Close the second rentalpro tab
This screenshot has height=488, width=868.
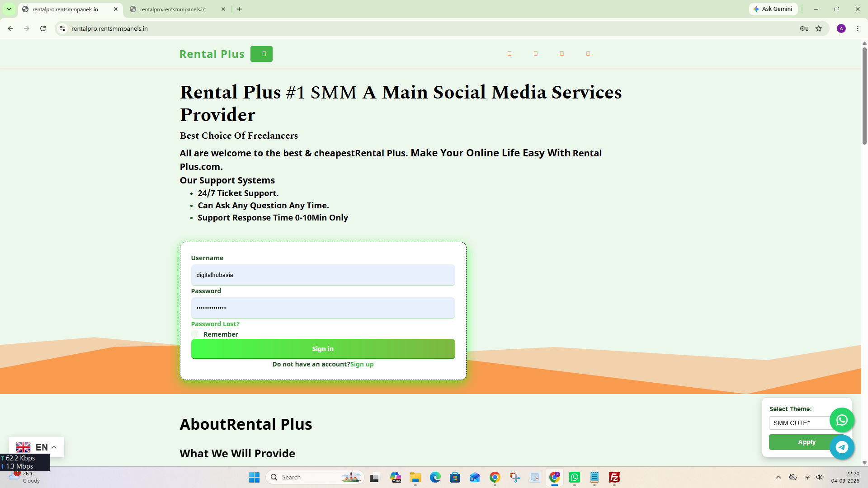point(223,9)
